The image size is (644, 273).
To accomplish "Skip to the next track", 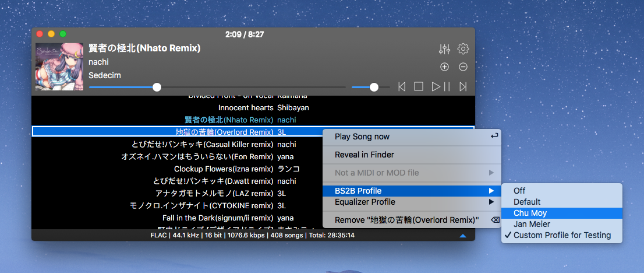I will click(463, 86).
